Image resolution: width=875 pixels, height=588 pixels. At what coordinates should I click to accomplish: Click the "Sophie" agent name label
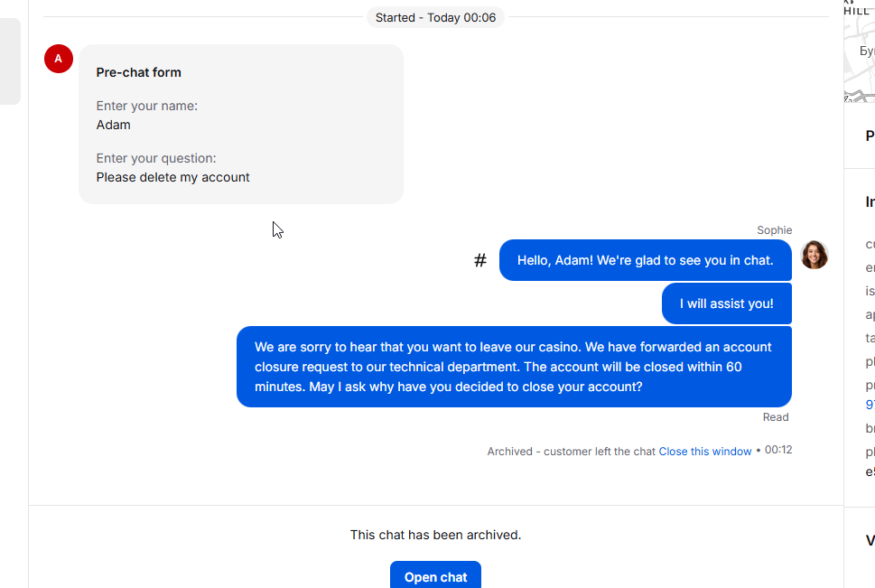(x=774, y=230)
